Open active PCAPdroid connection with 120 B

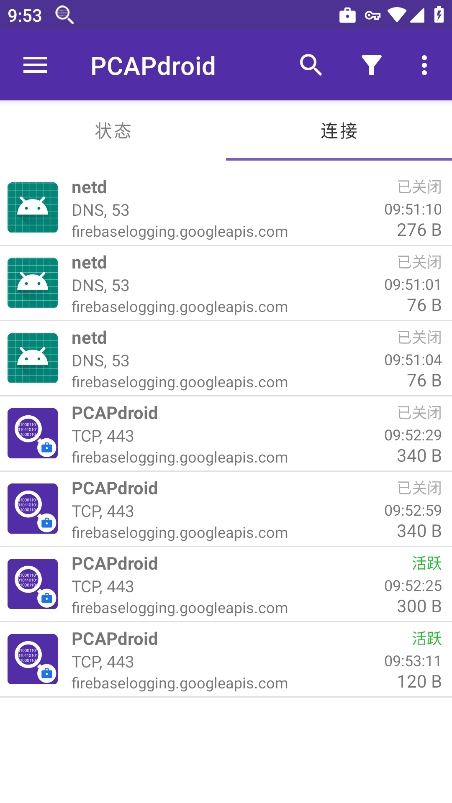pyautogui.click(x=226, y=660)
